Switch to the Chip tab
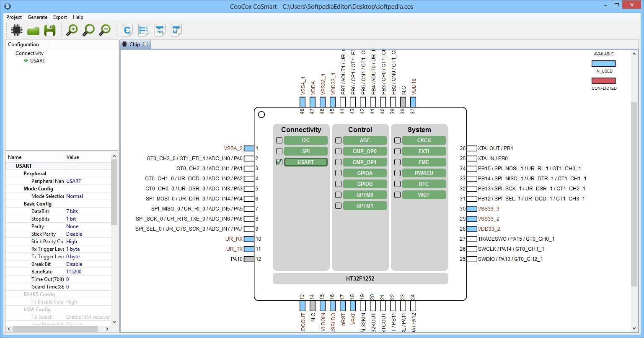Screen dimensions: 644x338 click(x=134, y=44)
